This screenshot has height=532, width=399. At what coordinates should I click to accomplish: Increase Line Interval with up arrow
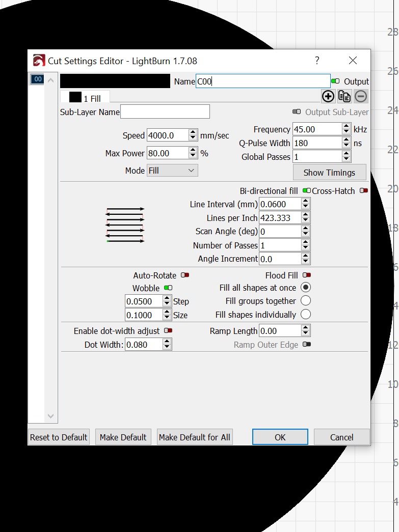(305, 201)
